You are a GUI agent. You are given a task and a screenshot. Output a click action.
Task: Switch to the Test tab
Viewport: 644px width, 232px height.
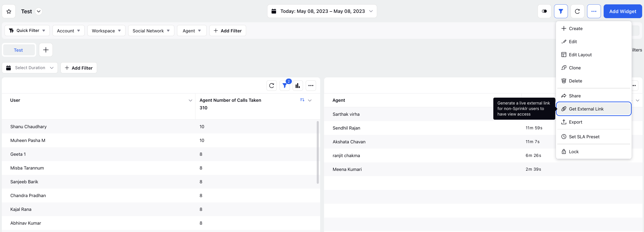tap(19, 50)
